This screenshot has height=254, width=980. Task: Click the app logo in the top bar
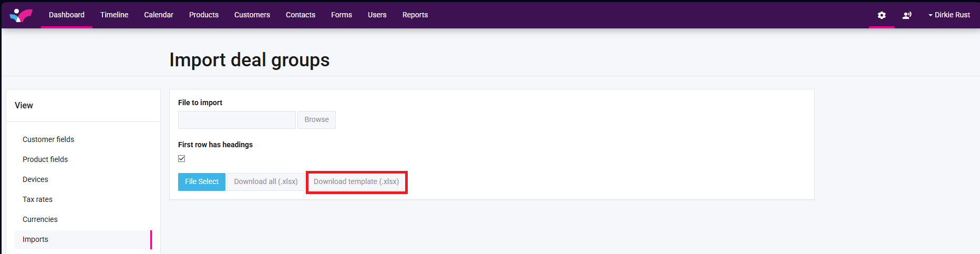[x=21, y=15]
